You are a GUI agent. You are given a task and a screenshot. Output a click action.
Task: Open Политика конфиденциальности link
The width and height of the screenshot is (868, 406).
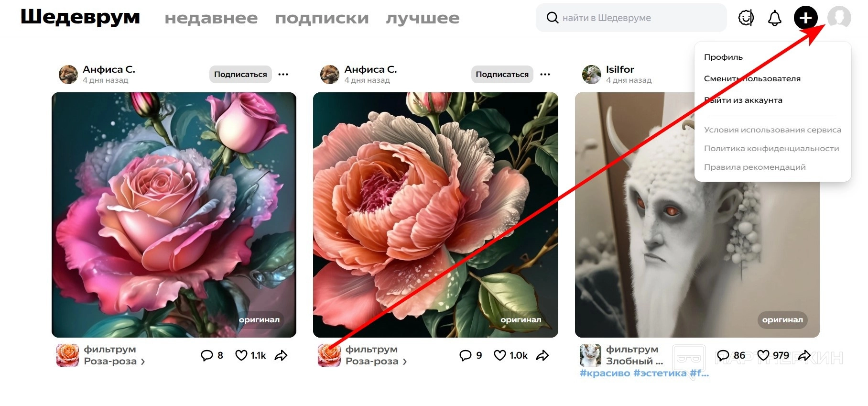(x=771, y=148)
